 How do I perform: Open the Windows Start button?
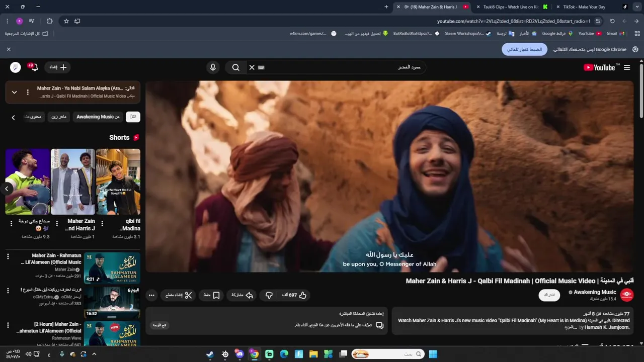[x=433, y=354]
